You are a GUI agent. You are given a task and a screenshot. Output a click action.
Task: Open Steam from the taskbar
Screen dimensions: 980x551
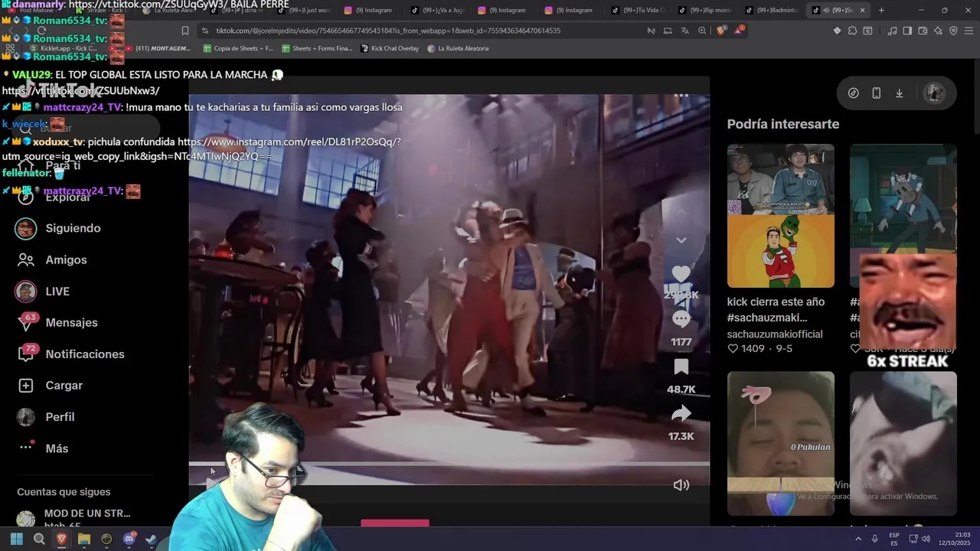click(x=152, y=540)
